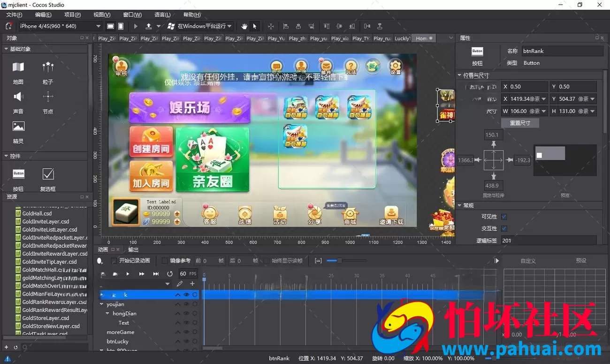The width and height of the screenshot is (610, 364).
Task: Play the animation in the timeline
Action: (x=128, y=274)
